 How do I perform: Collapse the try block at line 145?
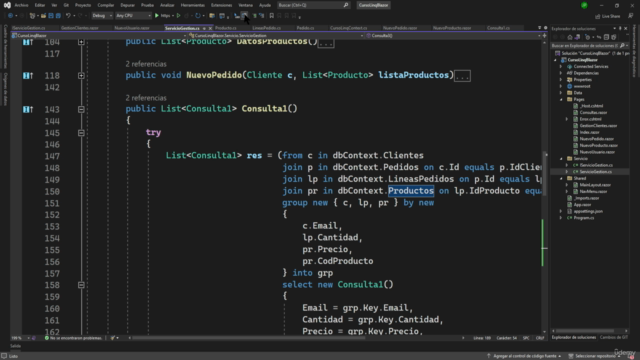(81, 133)
